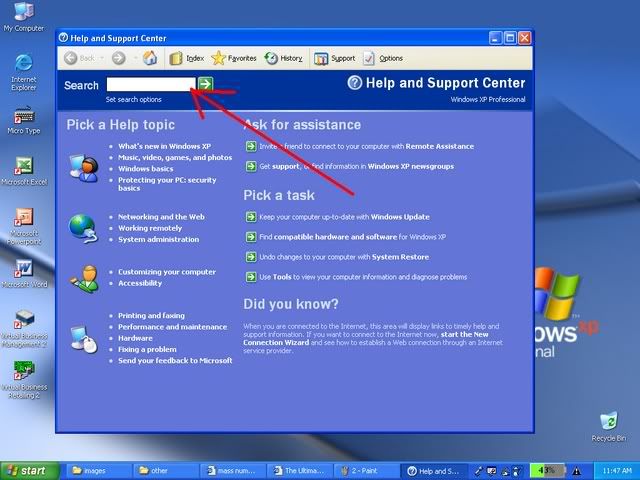640x480 pixels.
Task: Go to Help Home using the house icon
Action: click(x=150, y=58)
